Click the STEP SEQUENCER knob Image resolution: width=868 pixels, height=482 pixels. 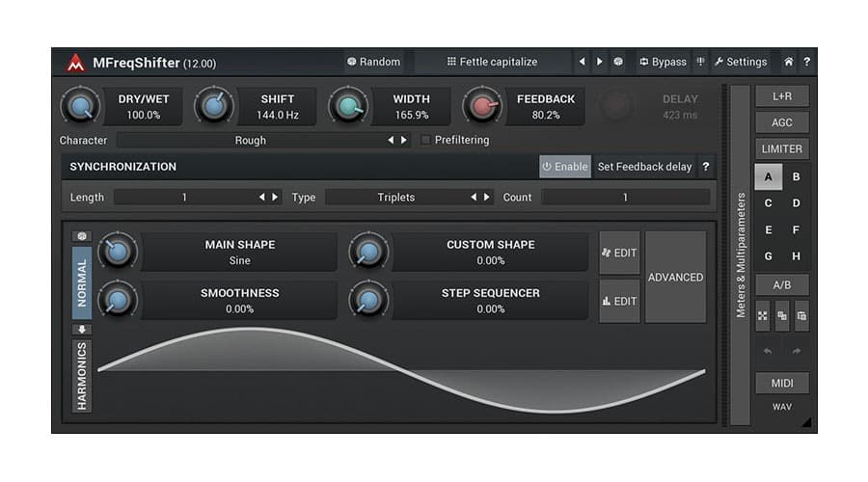(x=368, y=301)
